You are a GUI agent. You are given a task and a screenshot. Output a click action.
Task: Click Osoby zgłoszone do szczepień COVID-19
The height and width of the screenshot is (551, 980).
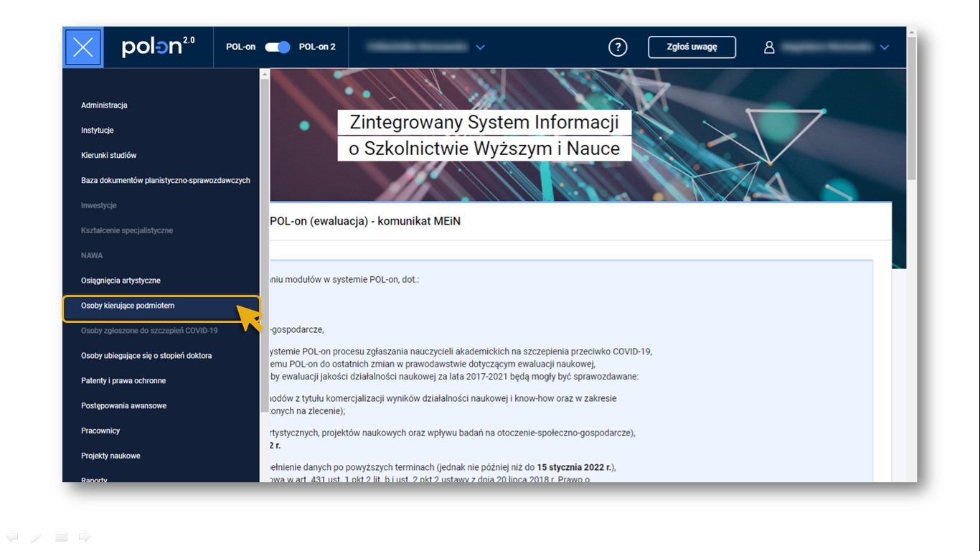[x=149, y=331]
